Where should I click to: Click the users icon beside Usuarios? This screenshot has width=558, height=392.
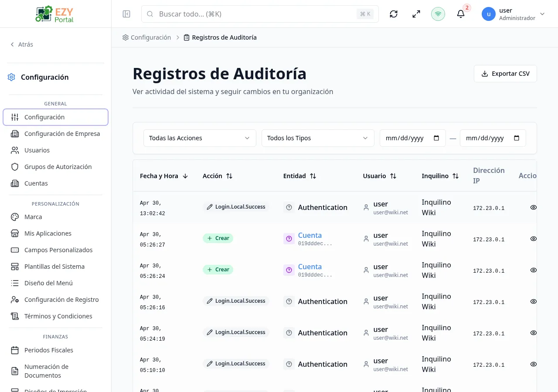15,150
